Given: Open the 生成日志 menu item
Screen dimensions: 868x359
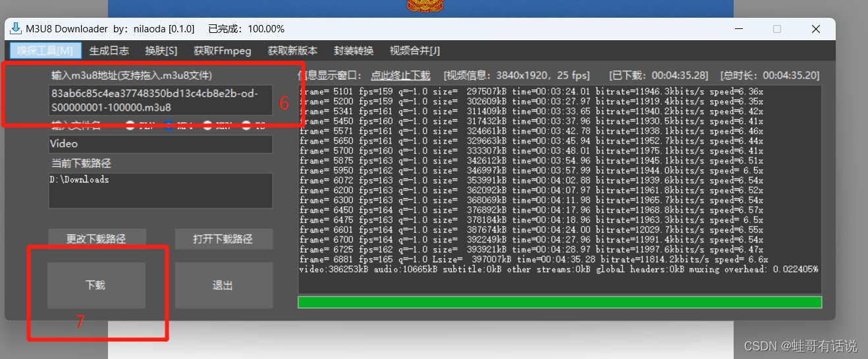Looking at the screenshot, I should (109, 51).
